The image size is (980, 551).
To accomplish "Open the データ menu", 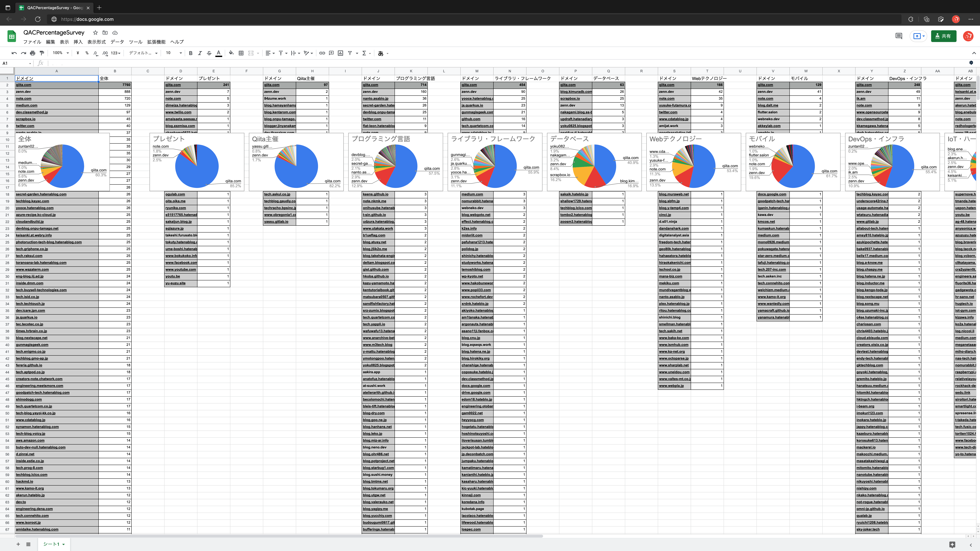I will click(x=117, y=42).
